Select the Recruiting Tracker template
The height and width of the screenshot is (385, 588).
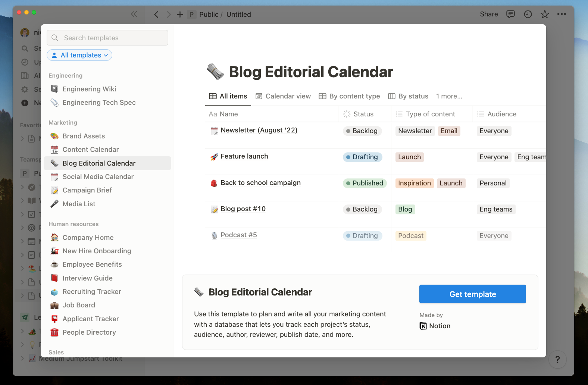pyautogui.click(x=107, y=292)
